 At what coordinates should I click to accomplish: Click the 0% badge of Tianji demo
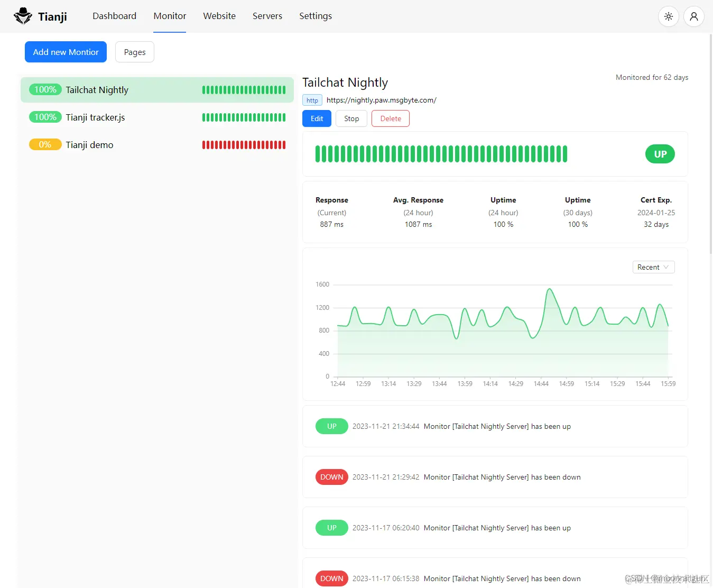tap(45, 145)
